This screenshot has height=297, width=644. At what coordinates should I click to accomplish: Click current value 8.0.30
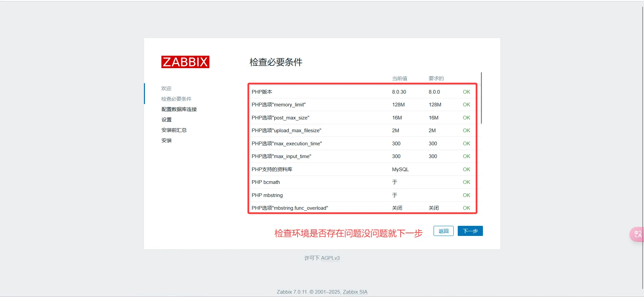pos(399,92)
